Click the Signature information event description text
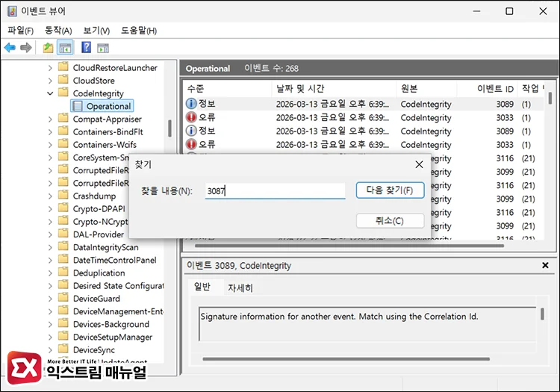 click(339, 317)
